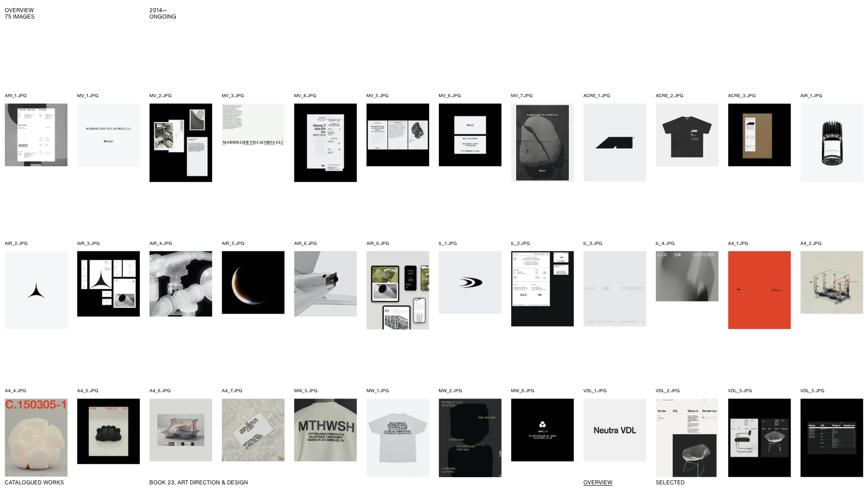Open the A4_4.JPG C.150305-1 thumbnail
868x488 pixels.
point(36,437)
